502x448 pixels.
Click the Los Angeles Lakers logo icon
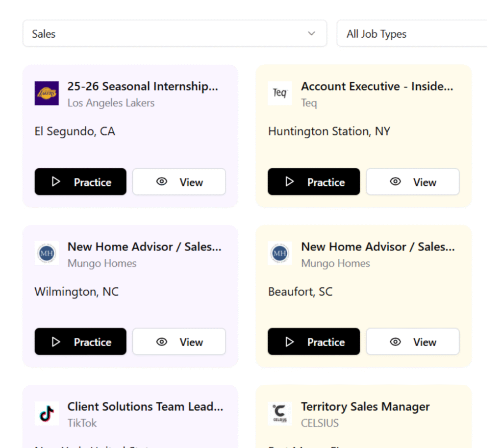pyautogui.click(x=47, y=93)
